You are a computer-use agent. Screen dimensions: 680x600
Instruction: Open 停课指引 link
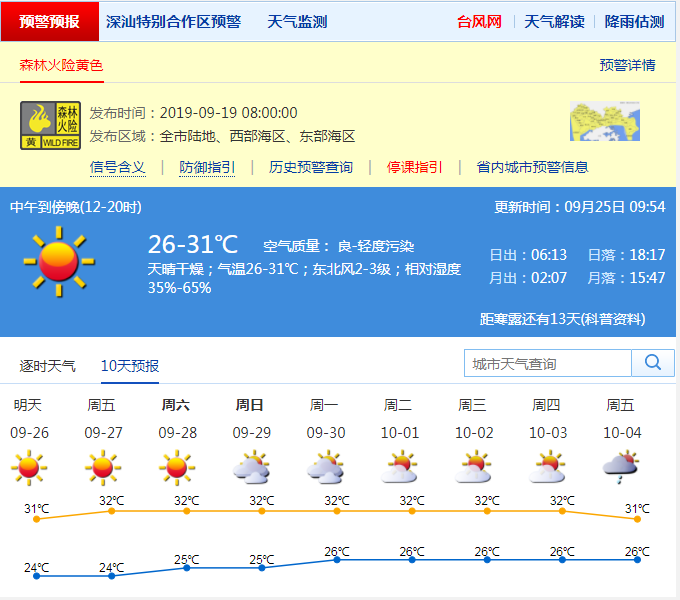[x=414, y=167]
